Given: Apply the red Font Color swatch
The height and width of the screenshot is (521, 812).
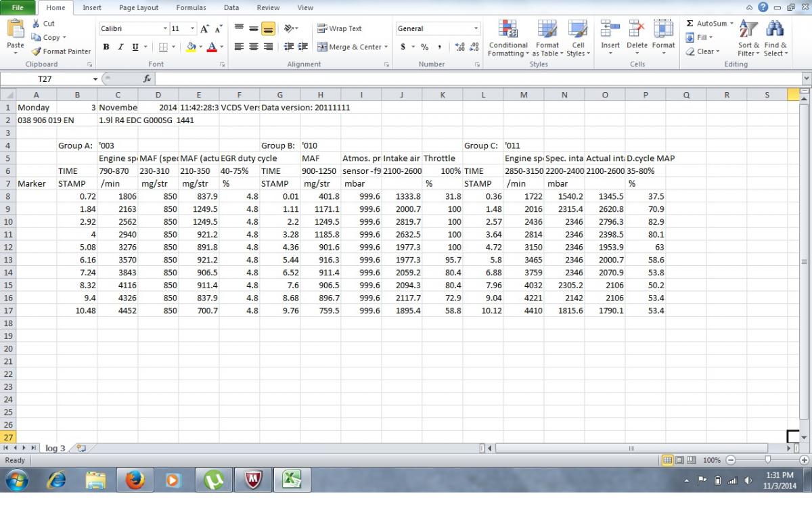Looking at the screenshot, I should (x=212, y=47).
